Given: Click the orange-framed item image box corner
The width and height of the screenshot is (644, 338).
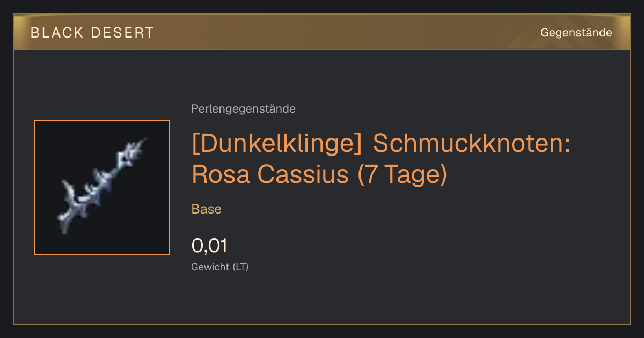Looking at the screenshot, I should click(36, 121).
